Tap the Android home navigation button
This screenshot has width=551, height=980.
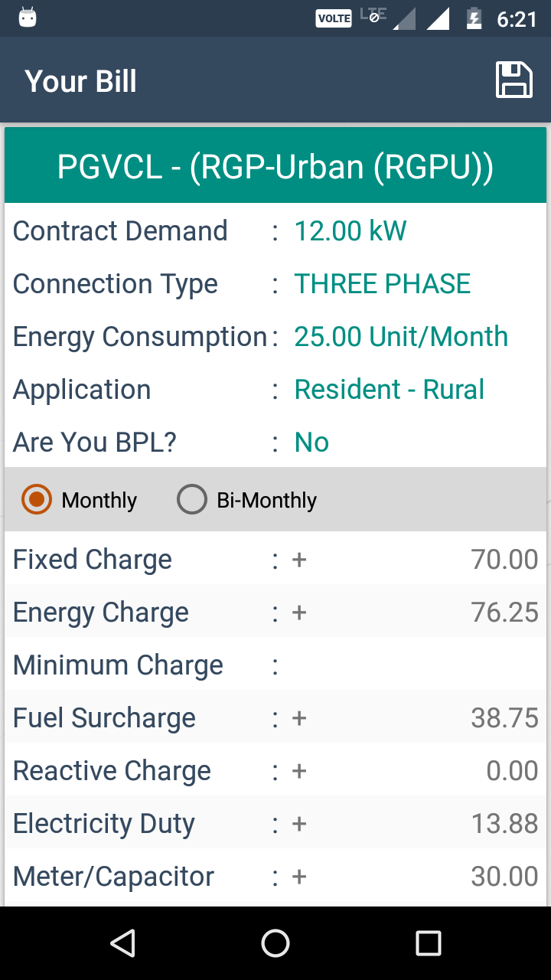coord(275,943)
